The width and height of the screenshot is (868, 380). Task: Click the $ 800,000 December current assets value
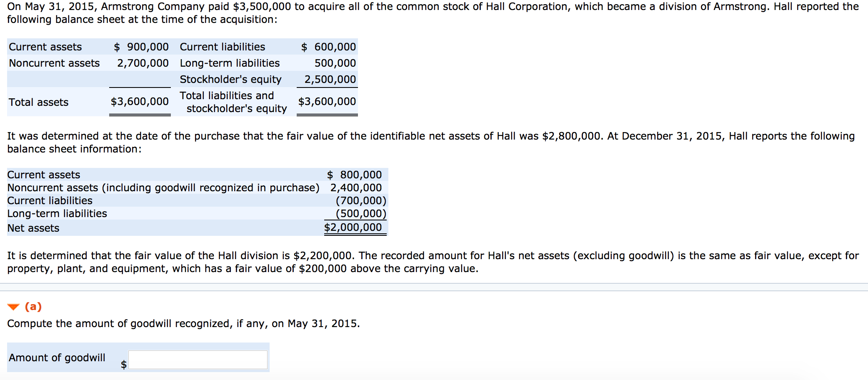coord(354,175)
